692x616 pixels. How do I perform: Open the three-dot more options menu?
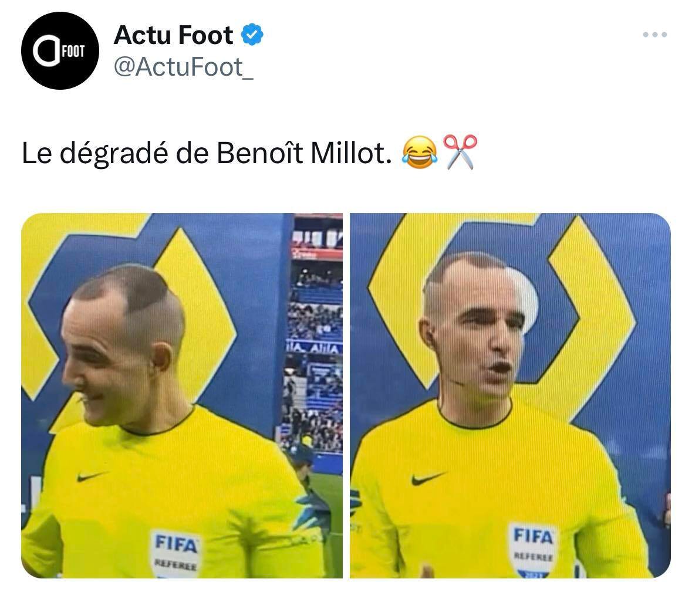(x=654, y=35)
